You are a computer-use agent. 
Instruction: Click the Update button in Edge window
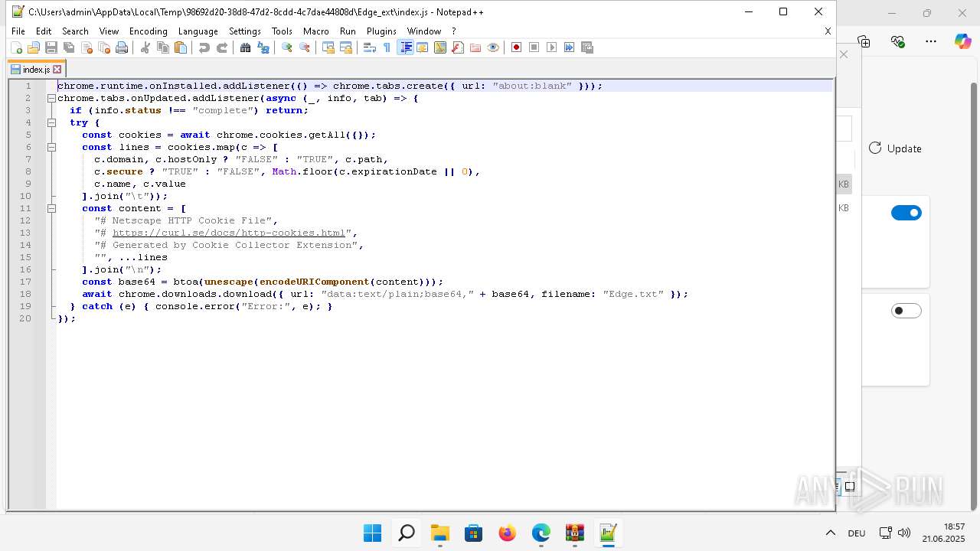point(895,148)
